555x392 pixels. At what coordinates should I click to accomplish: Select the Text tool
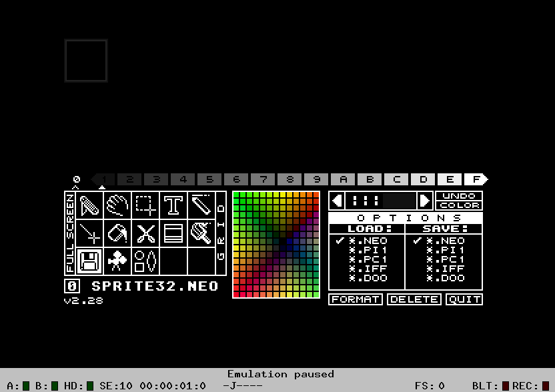tap(173, 205)
